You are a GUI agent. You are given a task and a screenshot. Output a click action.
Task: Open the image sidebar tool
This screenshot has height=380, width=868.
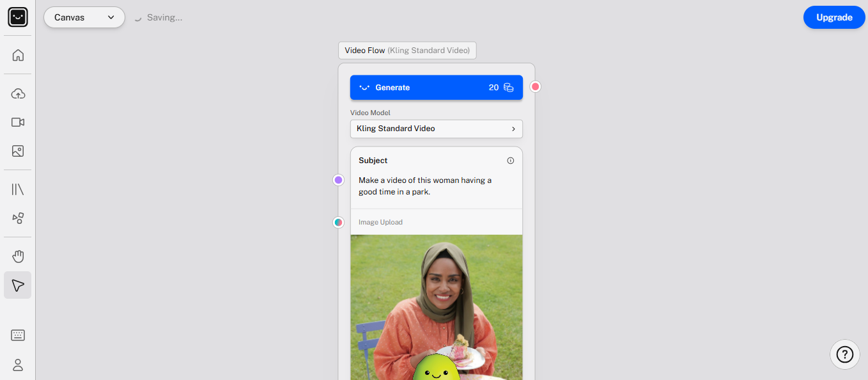pyautogui.click(x=18, y=151)
